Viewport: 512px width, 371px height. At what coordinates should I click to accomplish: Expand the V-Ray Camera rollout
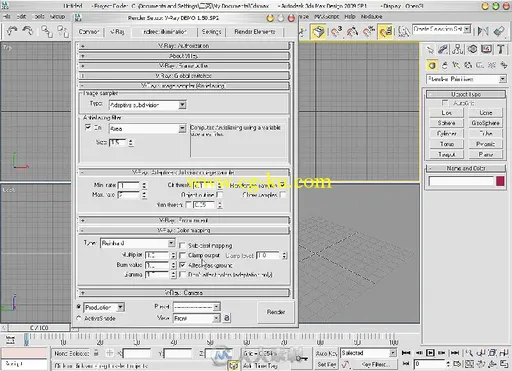coord(184,293)
